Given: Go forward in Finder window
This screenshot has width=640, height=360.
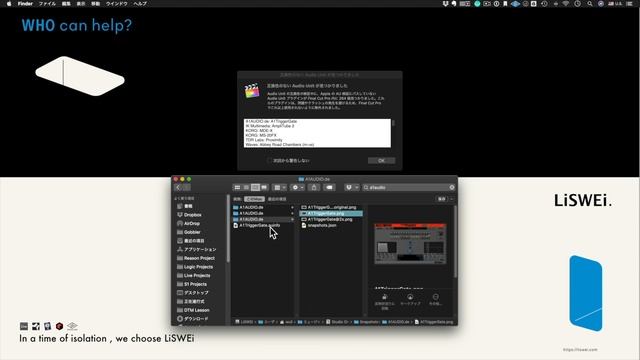Looking at the screenshot, I should tap(187, 187).
